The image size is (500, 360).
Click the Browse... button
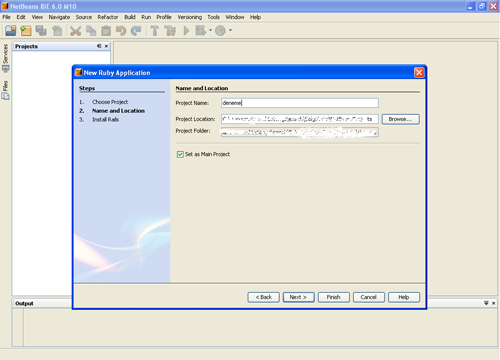click(x=400, y=119)
